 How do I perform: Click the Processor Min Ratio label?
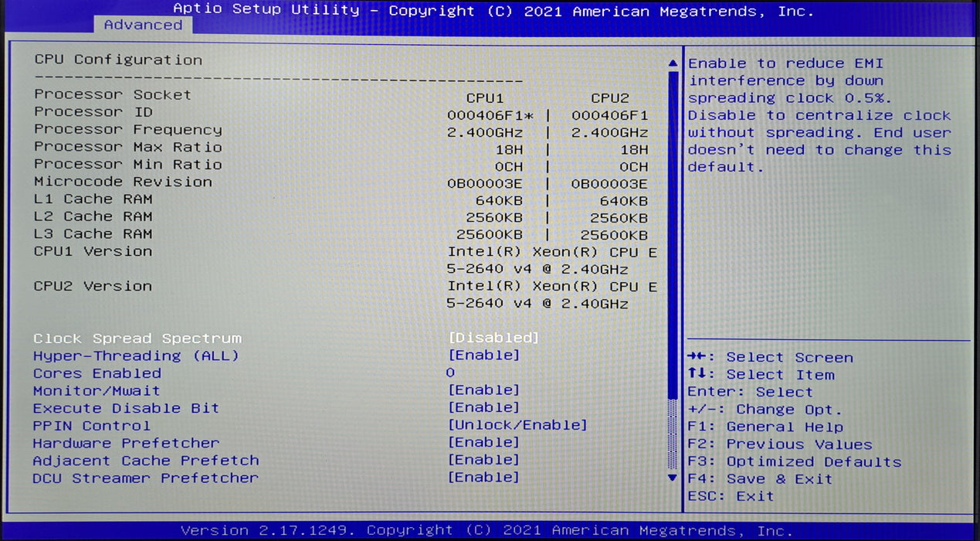click(x=128, y=165)
